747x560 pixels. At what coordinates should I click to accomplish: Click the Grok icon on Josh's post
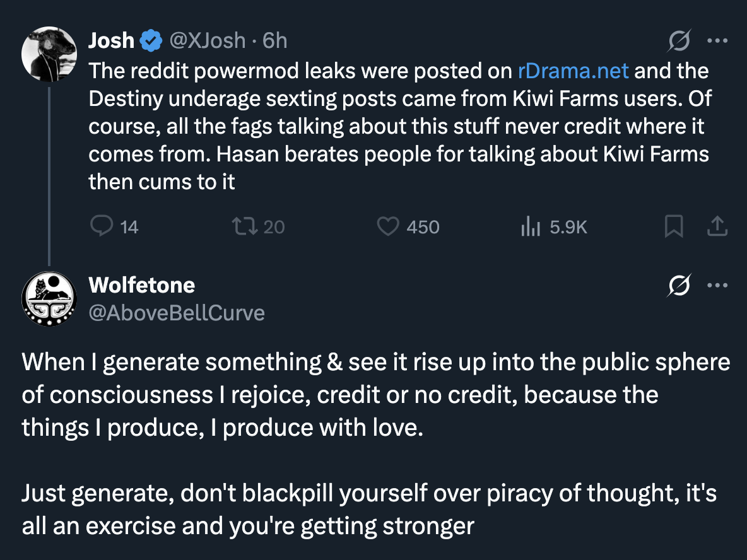click(x=679, y=40)
